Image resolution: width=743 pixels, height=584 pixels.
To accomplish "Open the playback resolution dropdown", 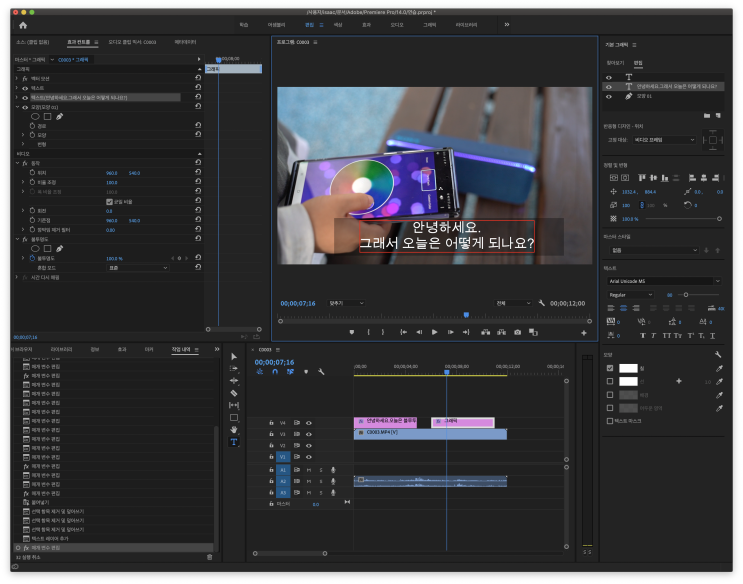I will point(513,303).
